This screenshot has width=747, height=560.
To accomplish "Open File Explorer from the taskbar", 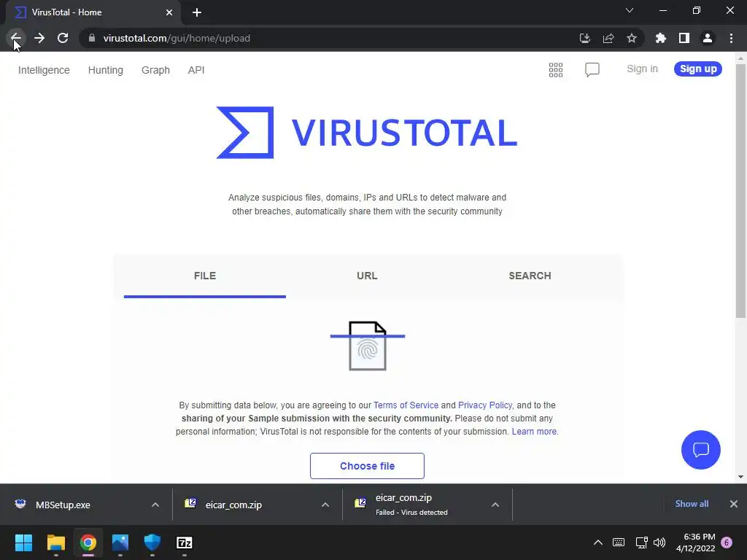I will pos(55,542).
